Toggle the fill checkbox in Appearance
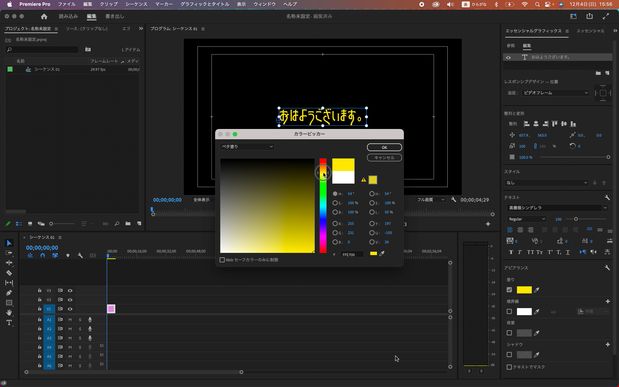Image resolution: width=619 pixels, height=387 pixels. pos(509,290)
